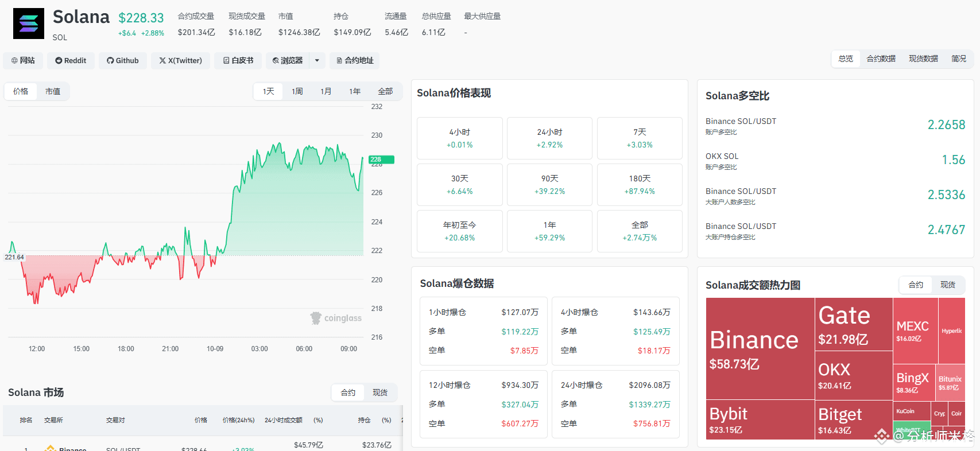980x451 pixels.
Task: Open the 网站 website link
Action: tap(23, 60)
